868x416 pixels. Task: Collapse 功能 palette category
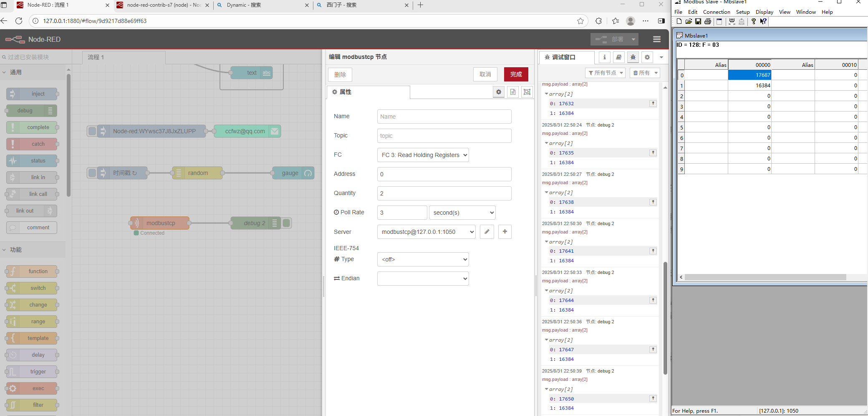point(33,250)
